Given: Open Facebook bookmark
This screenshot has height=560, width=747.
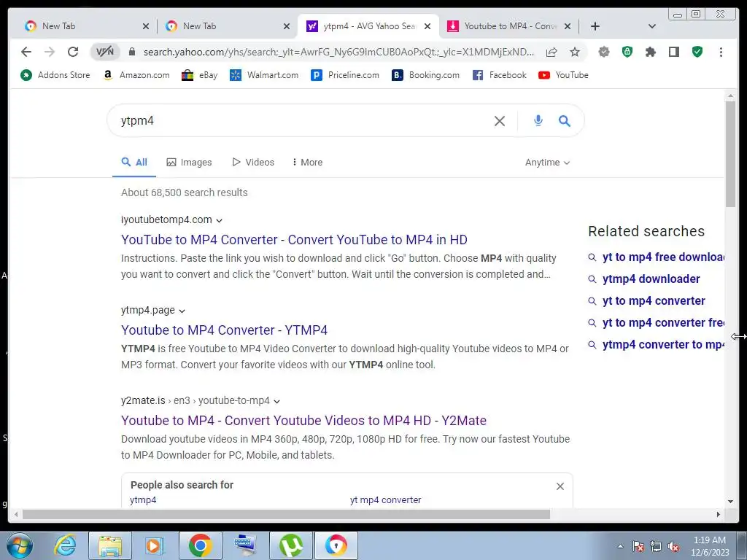Looking at the screenshot, I should (500, 75).
